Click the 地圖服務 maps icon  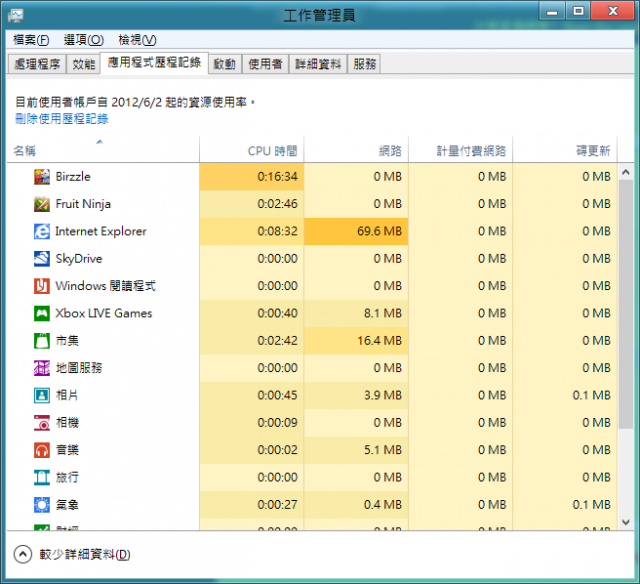(42, 368)
